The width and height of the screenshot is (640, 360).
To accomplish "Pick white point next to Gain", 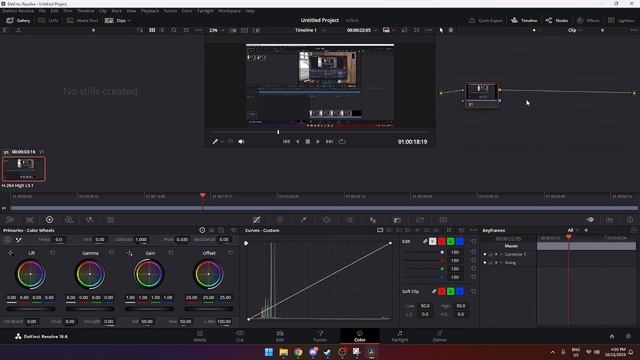I will click(x=129, y=253).
